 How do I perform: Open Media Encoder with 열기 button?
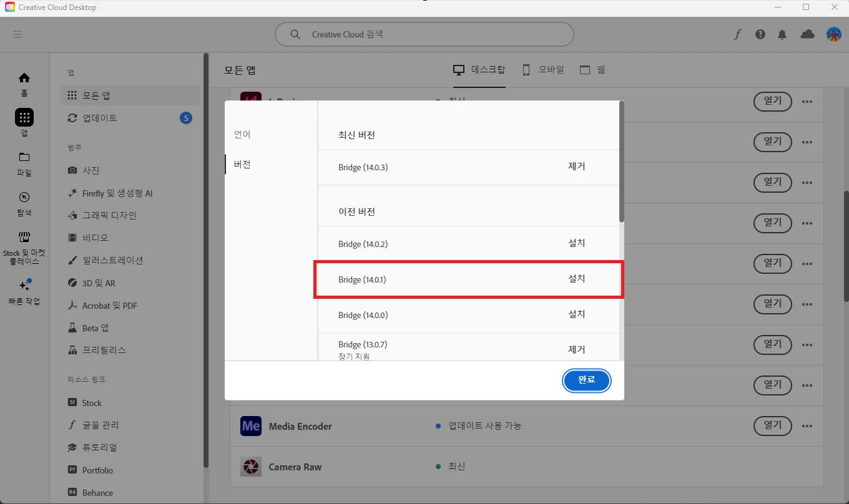point(773,425)
